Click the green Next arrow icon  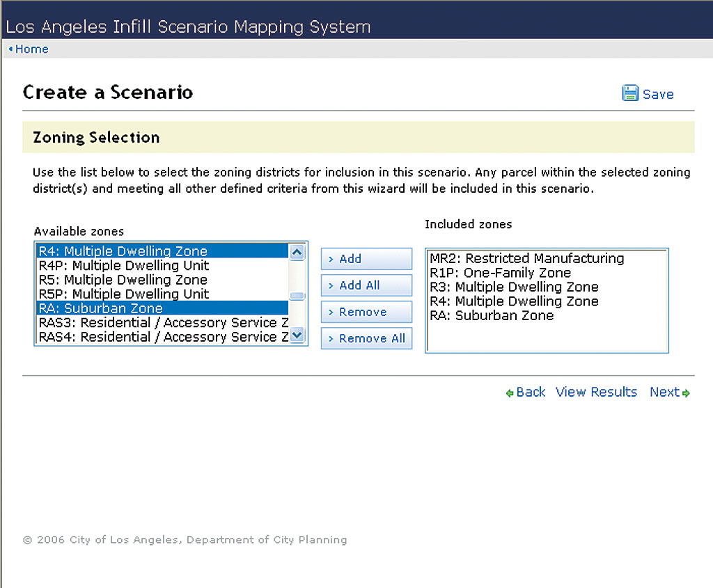(686, 393)
